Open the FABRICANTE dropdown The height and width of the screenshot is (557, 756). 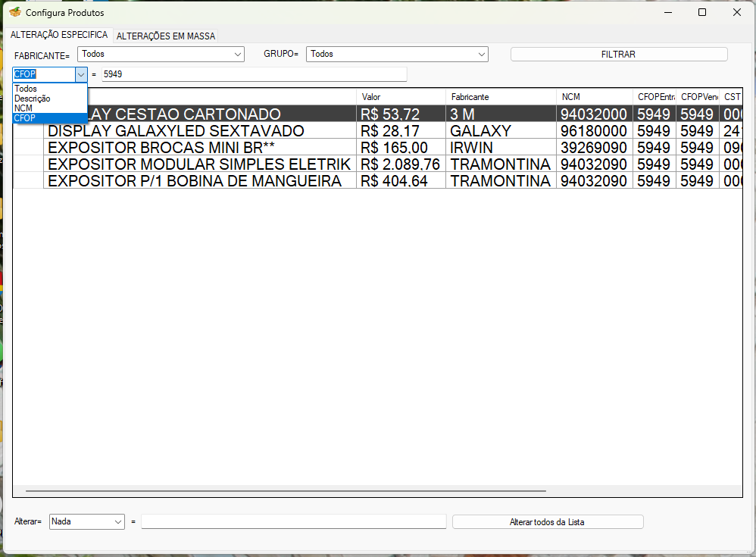click(161, 54)
